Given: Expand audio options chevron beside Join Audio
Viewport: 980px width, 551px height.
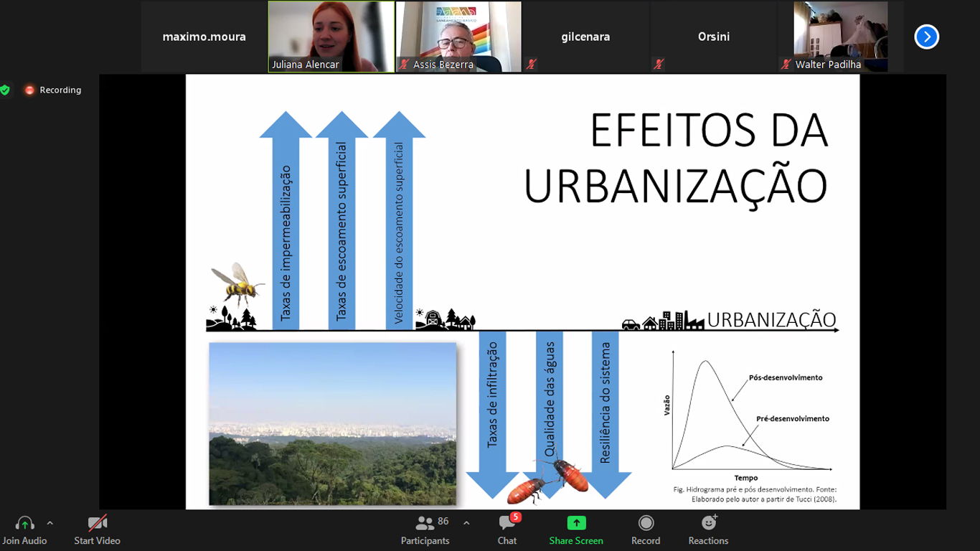Looking at the screenshot, I should (50, 523).
